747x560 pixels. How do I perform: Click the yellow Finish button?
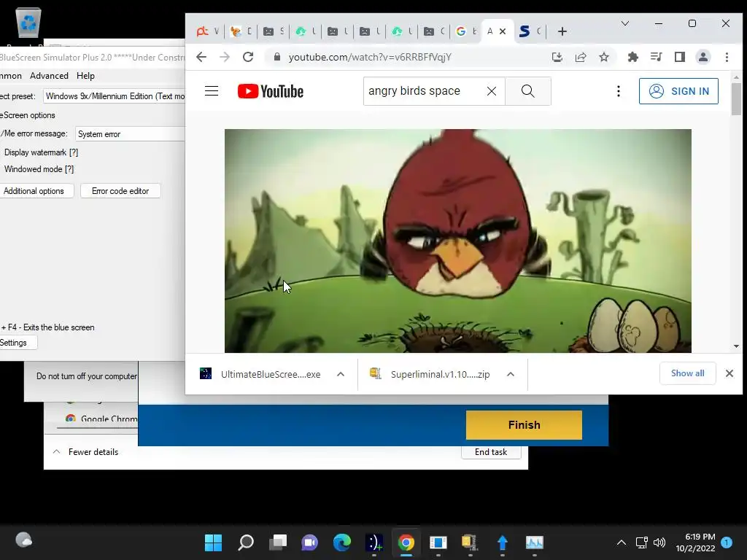click(524, 425)
